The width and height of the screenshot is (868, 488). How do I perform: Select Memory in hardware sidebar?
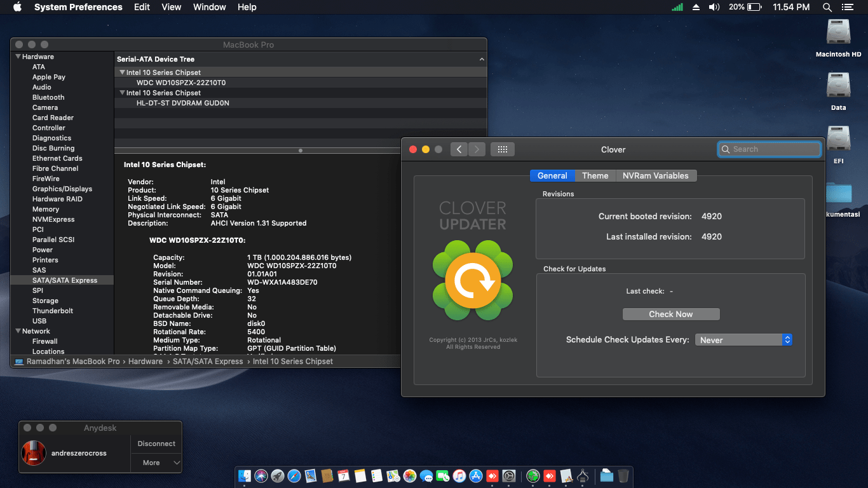click(46, 209)
